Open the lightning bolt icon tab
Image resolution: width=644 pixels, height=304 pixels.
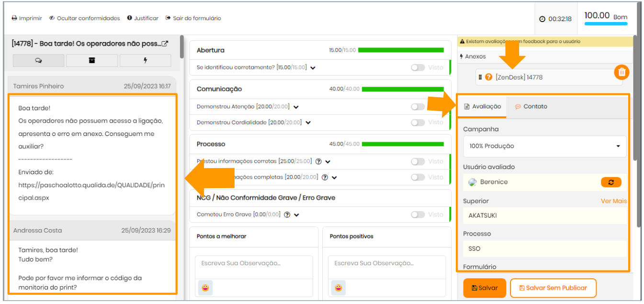point(145,60)
